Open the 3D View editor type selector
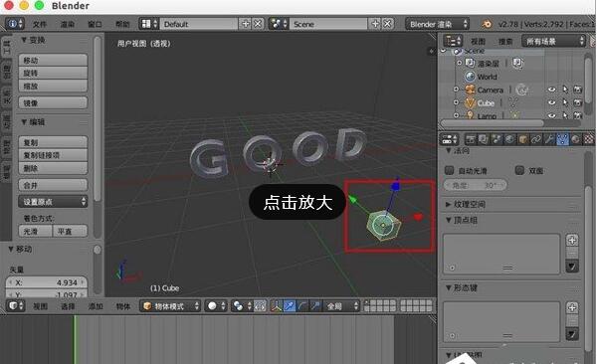Viewport: 597px width, 364px height. [x=16, y=305]
